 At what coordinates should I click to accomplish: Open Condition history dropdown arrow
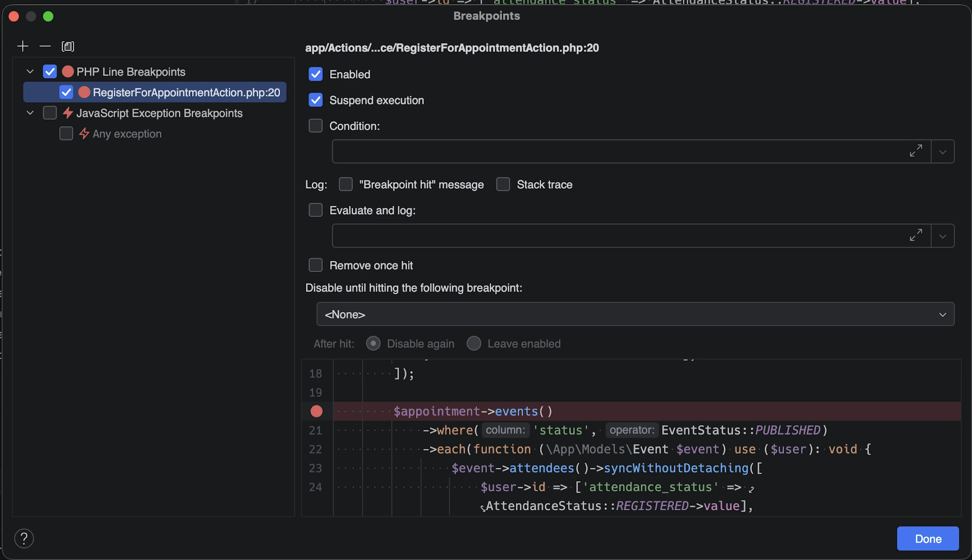click(943, 152)
